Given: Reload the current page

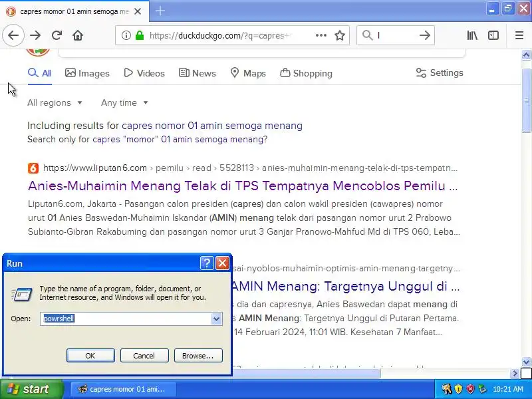Looking at the screenshot, I should pos(57,35).
